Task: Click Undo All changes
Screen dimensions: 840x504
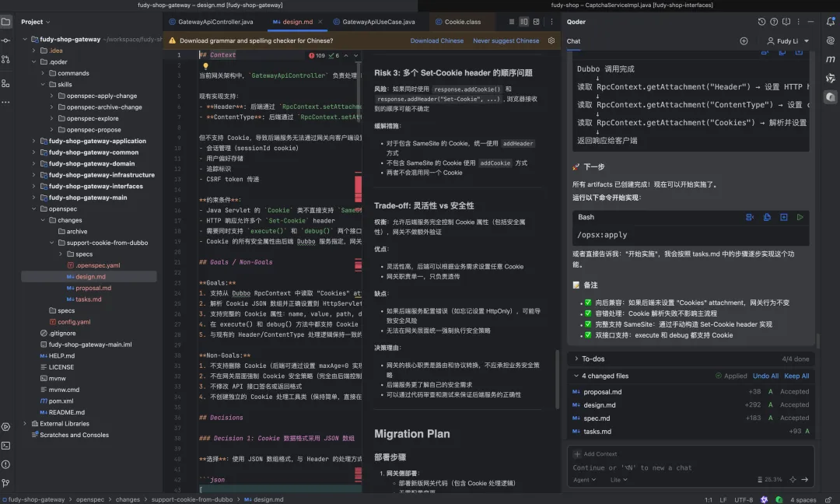Action: tap(765, 376)
